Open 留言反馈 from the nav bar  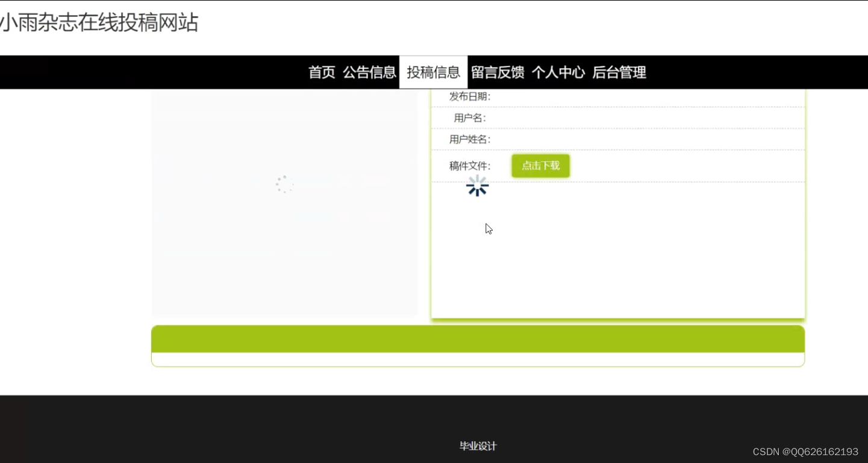pyautogui.click(x=498, y=72)
